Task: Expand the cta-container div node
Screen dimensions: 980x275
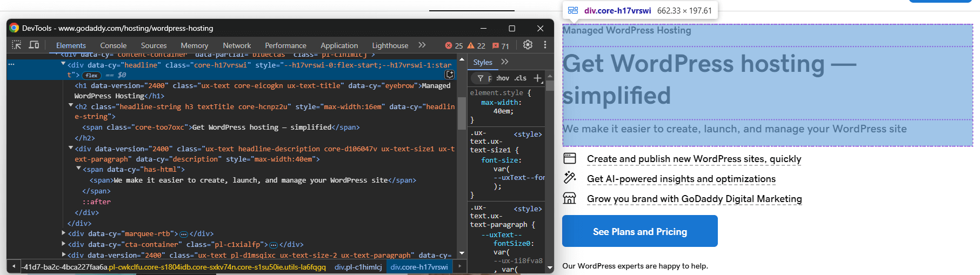Action: click(x=64, y=244)
